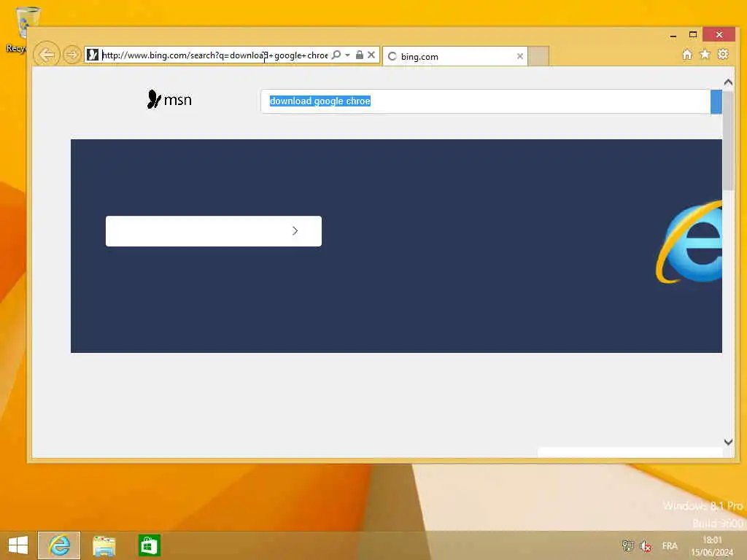747x560 pixels.
Task: Click the Internet Explorer logo in the banner
Action: pyautogui.click(x=689, y=242)
